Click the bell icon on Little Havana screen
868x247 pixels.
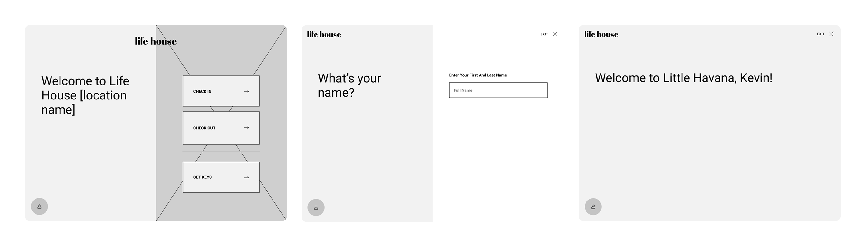[593, 206]
